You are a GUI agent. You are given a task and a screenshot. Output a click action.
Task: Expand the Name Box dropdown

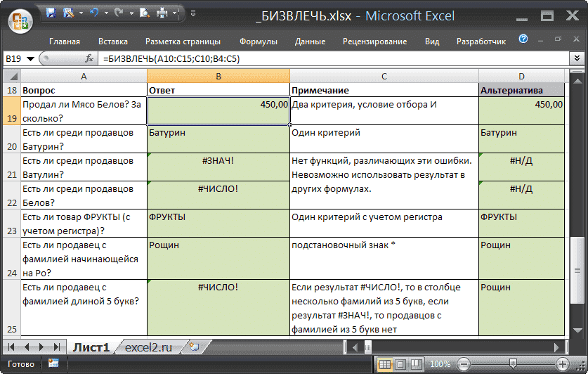(x=30, y=59)
